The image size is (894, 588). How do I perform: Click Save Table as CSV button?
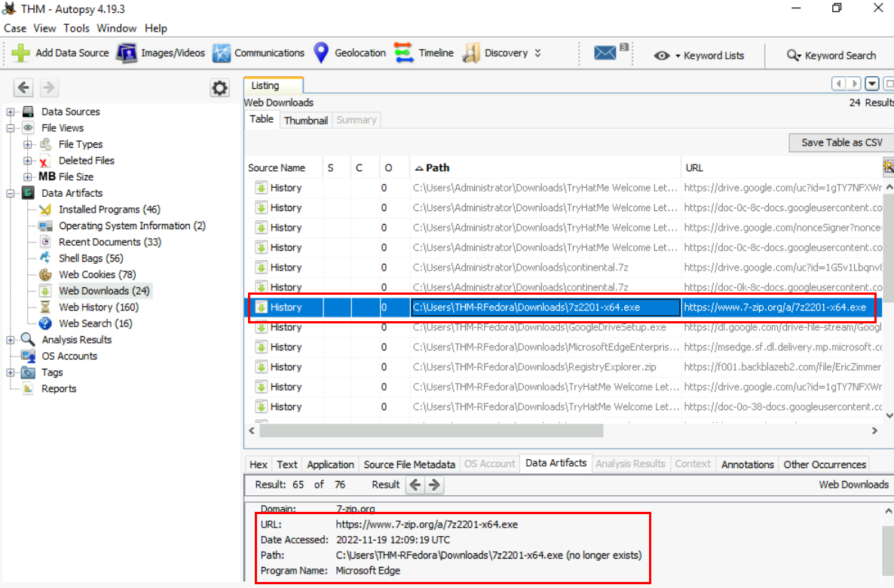click(x=841, y=142)
